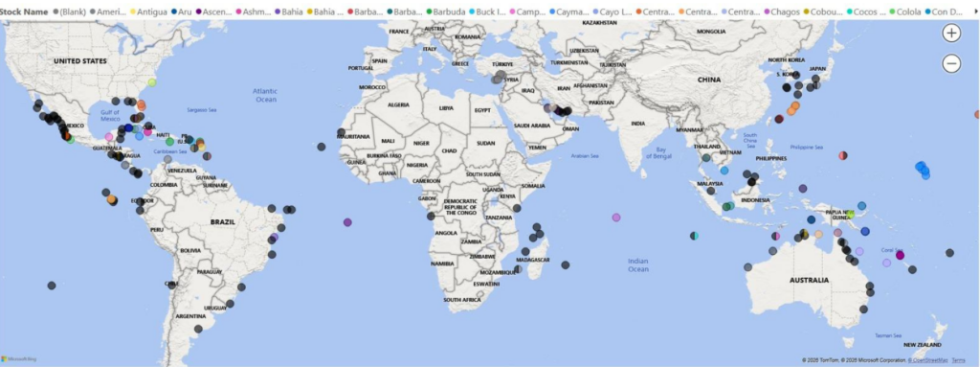Zoom out the map with minus button
This screenshot has width=980, height=367.
(x=951, y=63)
